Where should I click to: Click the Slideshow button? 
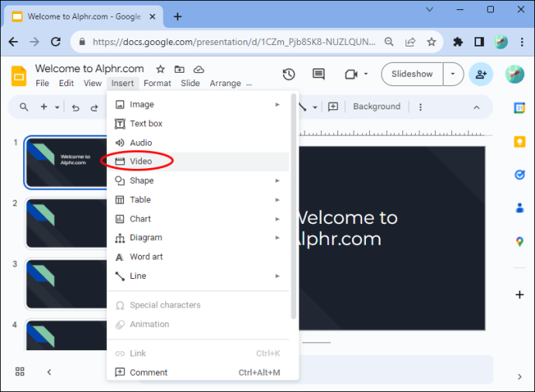(x=412, y=74)
